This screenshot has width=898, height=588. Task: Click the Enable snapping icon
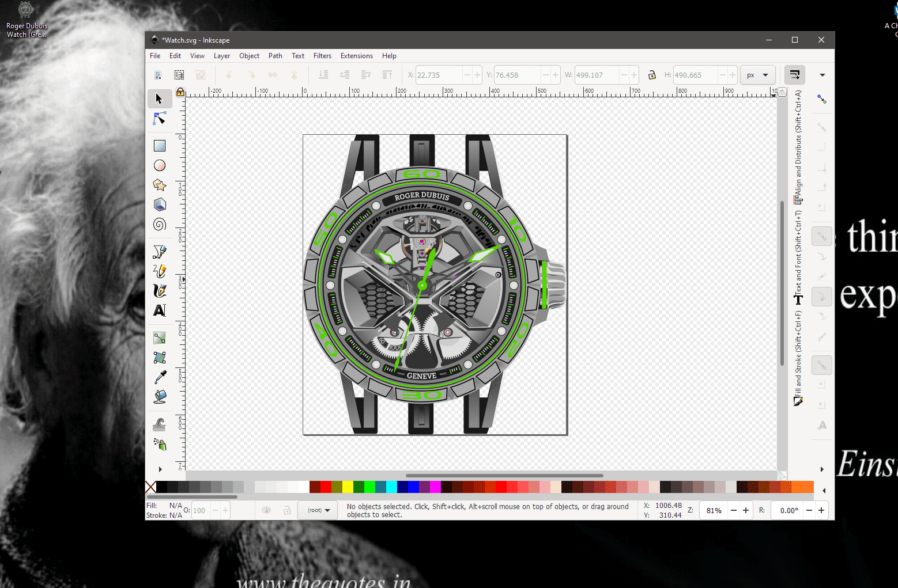[822, 99]
